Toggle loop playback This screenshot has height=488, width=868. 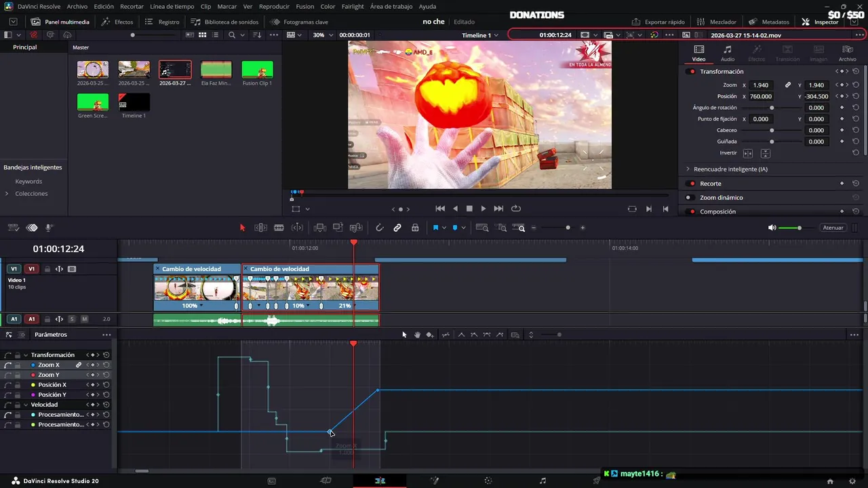point(516,209)
